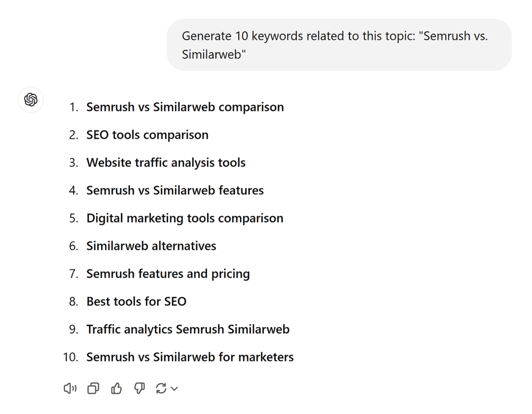Toggle thumbs down disapproval feedback

click(139, 389)
